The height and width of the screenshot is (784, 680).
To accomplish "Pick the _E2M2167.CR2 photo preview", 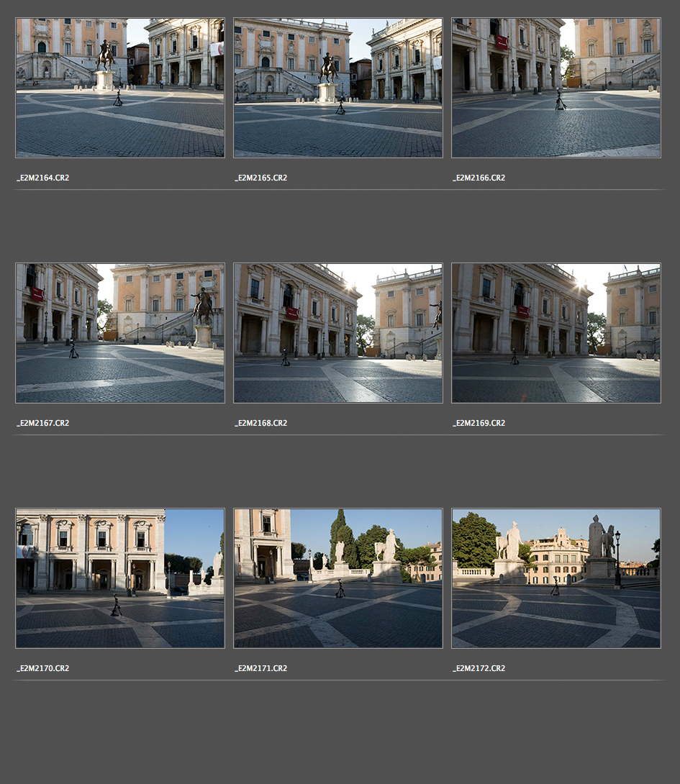I will pos(120,333).
